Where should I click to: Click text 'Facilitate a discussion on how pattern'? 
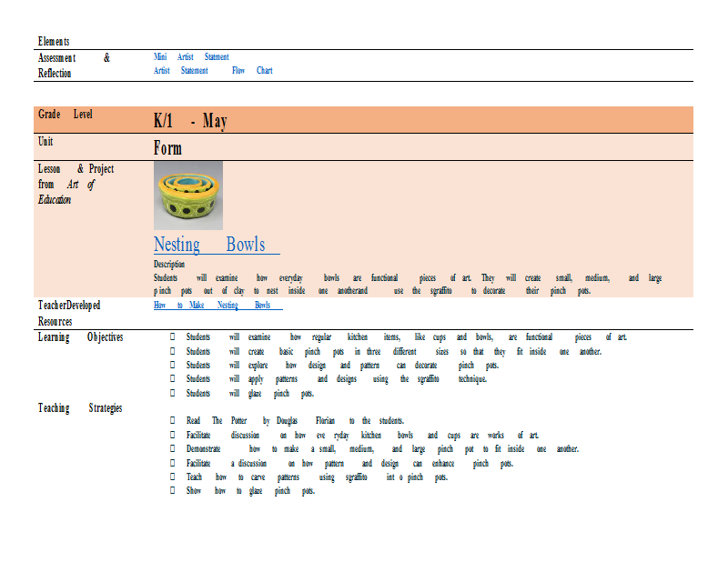click(349, 464)
